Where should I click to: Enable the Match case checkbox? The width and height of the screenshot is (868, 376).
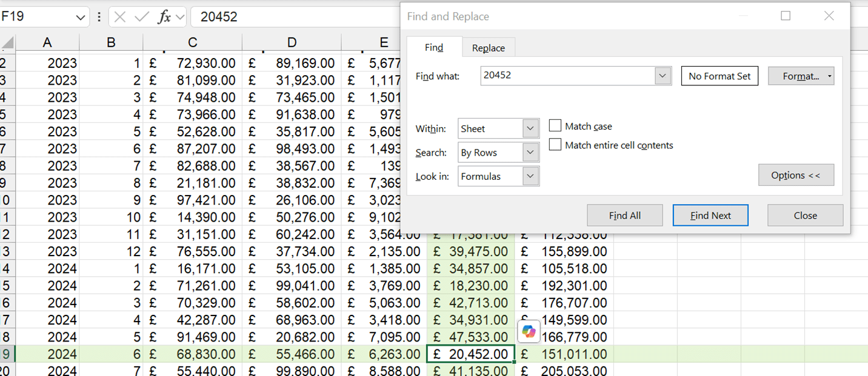click(555, 126)
